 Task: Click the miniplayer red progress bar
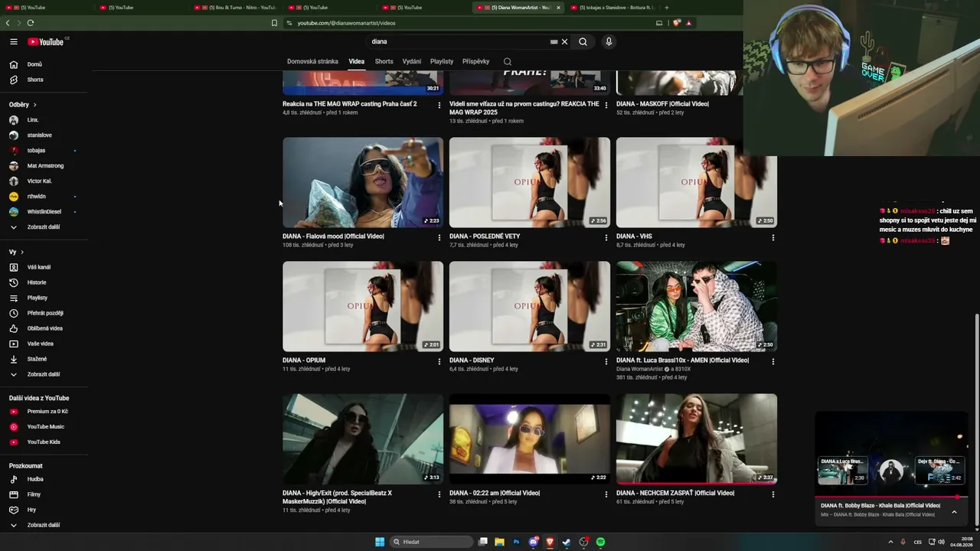pos(892,497)
